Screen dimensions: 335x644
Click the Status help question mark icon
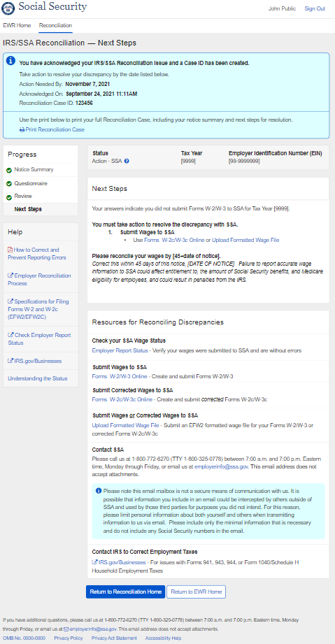click(127, 161)
